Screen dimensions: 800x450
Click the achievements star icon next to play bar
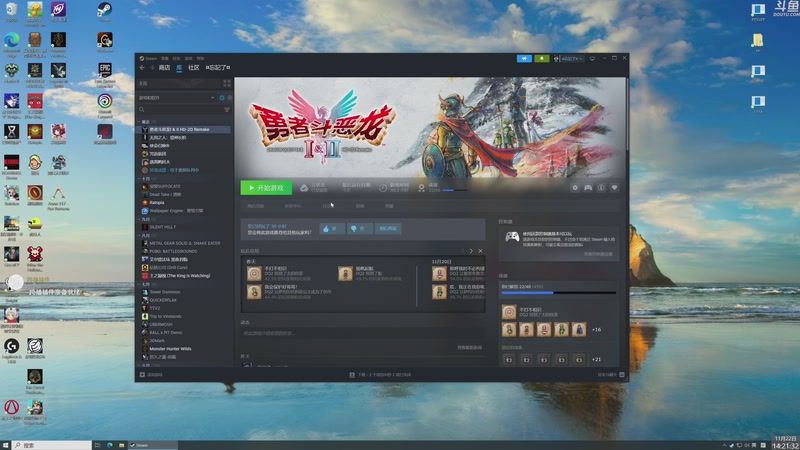coord(421,188)
